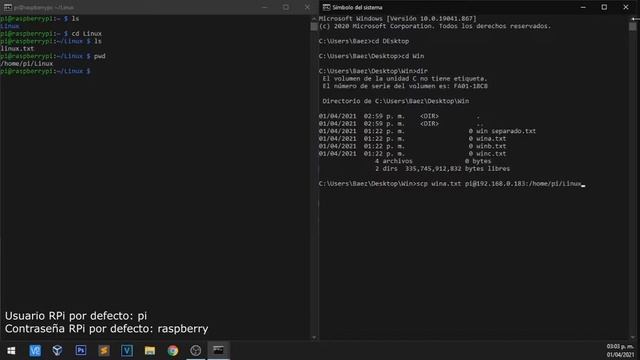Maximize the raspberrypi terminal window
The image size is (640, 360).
pyautogui.click(x=286, y=7)
